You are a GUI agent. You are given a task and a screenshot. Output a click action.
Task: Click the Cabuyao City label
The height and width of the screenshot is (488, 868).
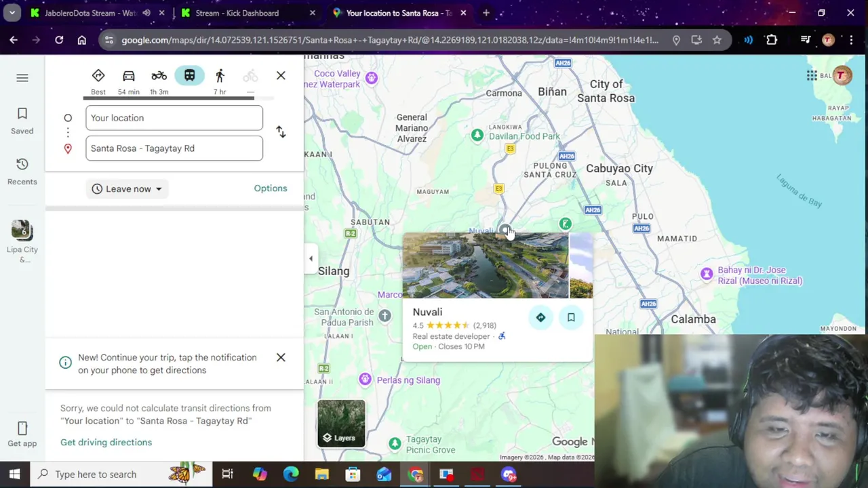click(619, 169)
